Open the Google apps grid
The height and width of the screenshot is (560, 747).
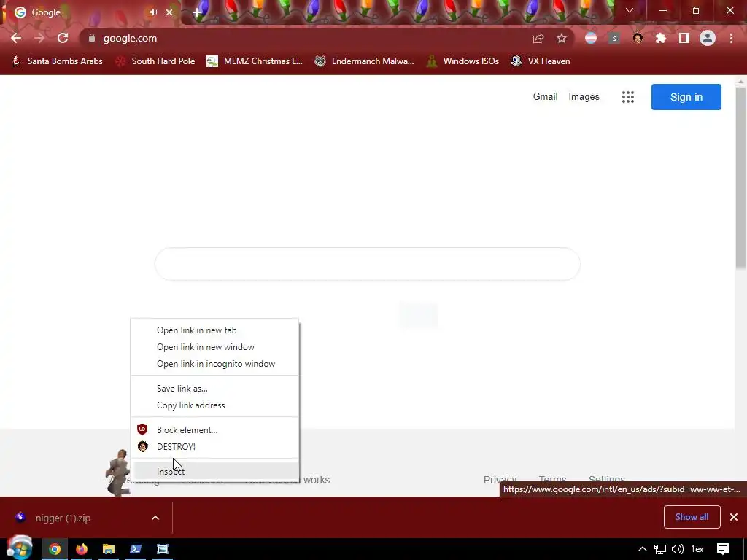[628, 97]
